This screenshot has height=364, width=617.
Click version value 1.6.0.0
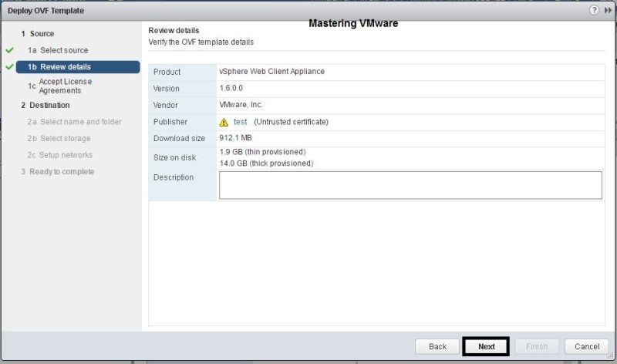(x=231, y=88)
